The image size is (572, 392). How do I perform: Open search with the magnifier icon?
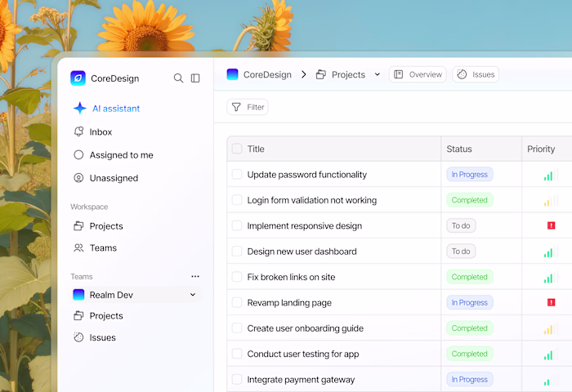(x=178, y=78)
